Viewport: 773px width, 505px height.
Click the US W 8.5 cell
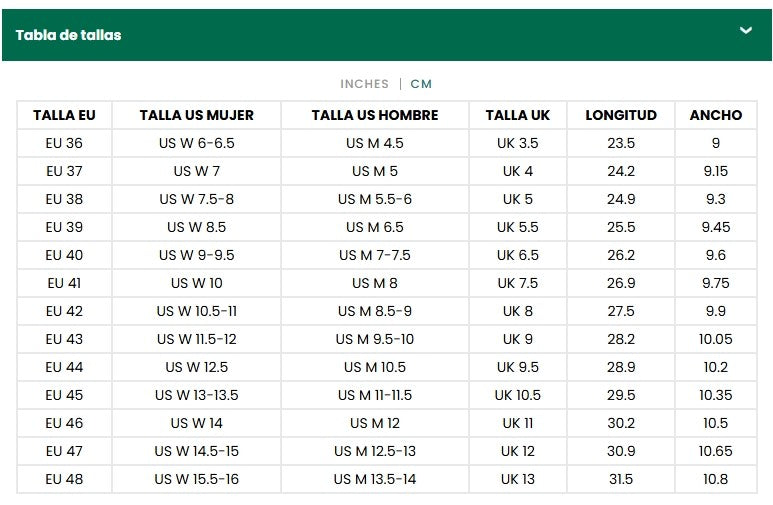point(196,227)
